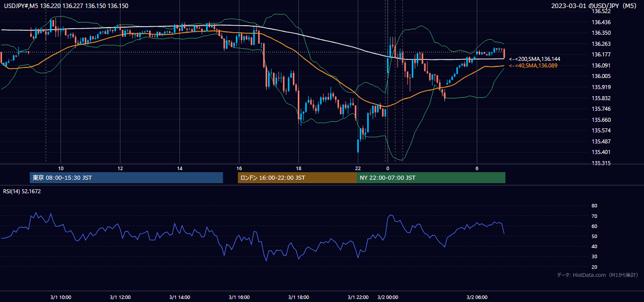Screen dimensions: 644x302
Task: Click price level 136.350 on axis
Action: [601, 33]
